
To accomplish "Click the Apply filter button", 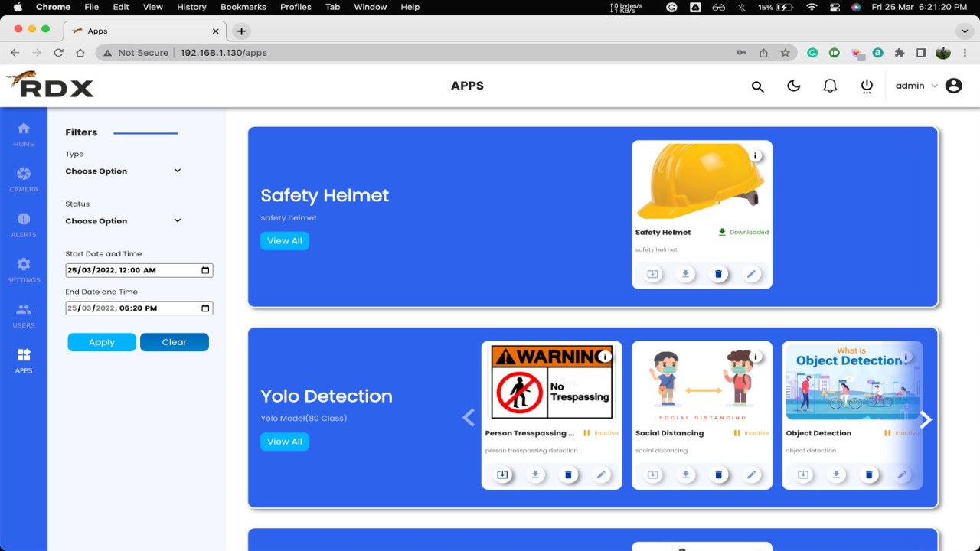I will tap(102, 342).
